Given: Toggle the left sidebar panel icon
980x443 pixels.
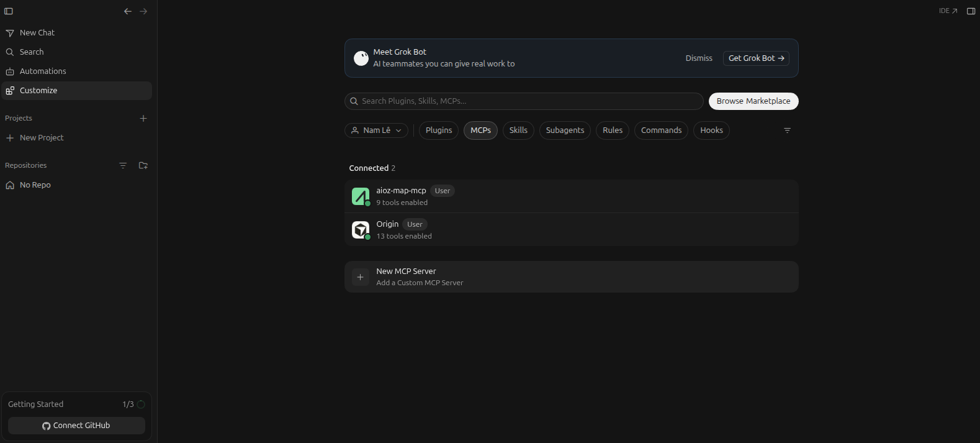Looking at the screenshot, I should click(x=9, y=11).
